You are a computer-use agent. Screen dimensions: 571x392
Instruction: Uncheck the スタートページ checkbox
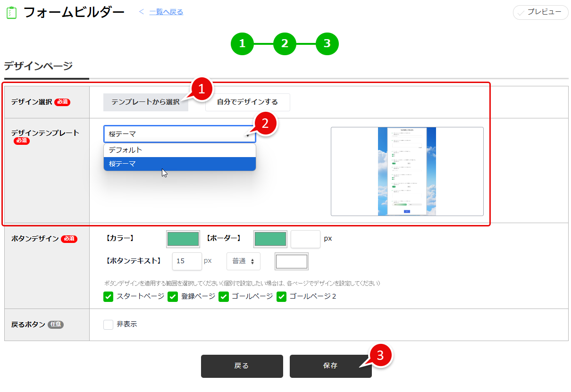coord(108,297)
